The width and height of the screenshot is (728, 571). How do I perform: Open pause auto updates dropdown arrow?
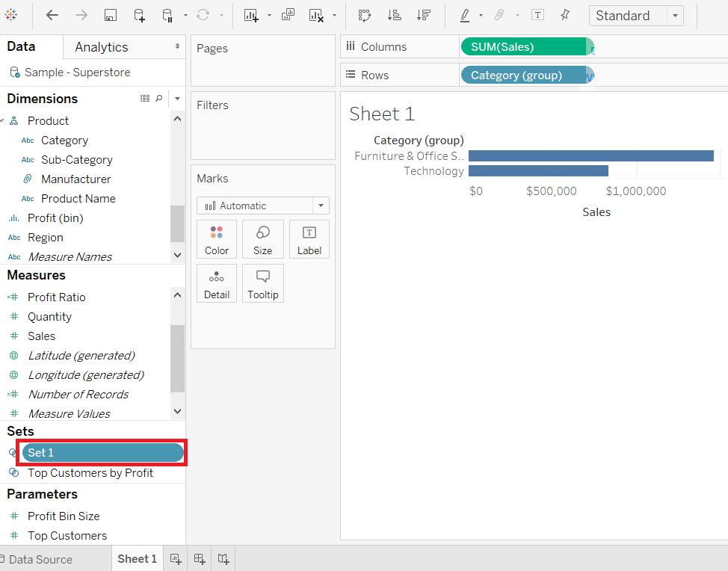pyautogui.click(x=185, y=15)
